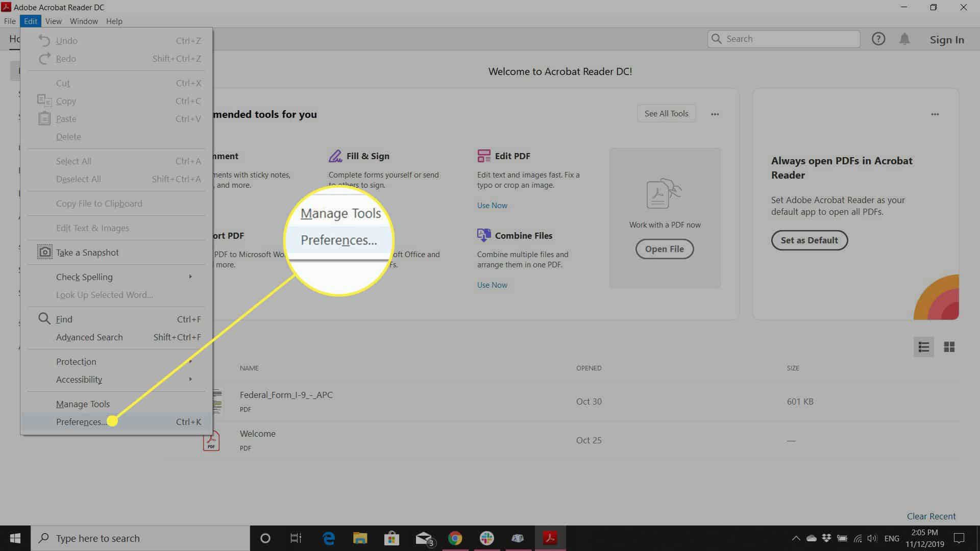
Task: Launch Microsoft Edge from the taskbar
Action: (x=329, y=538)
